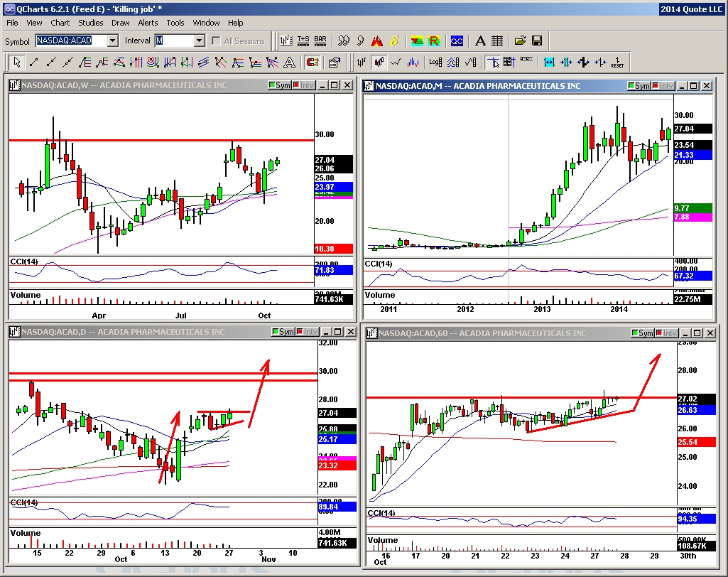
Task: Toggle Intv link on monthly chart
Action: coord(663,86)
